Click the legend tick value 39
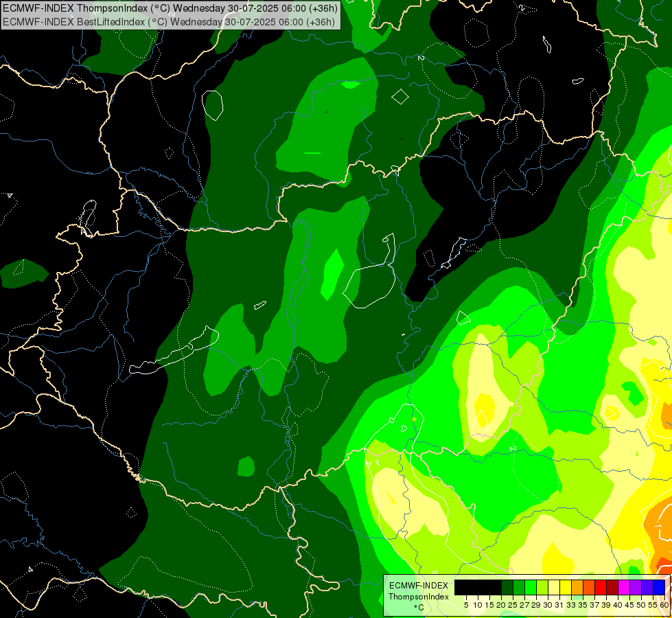Viewport: 672px width, 618px height. (x=606, y=605)
